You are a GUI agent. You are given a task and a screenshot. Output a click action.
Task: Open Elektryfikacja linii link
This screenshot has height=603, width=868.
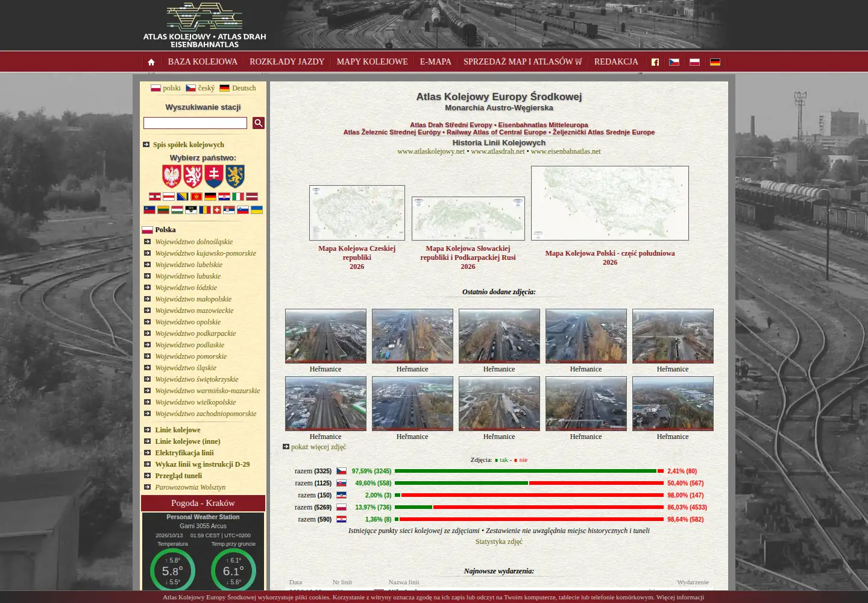[184, 453]
